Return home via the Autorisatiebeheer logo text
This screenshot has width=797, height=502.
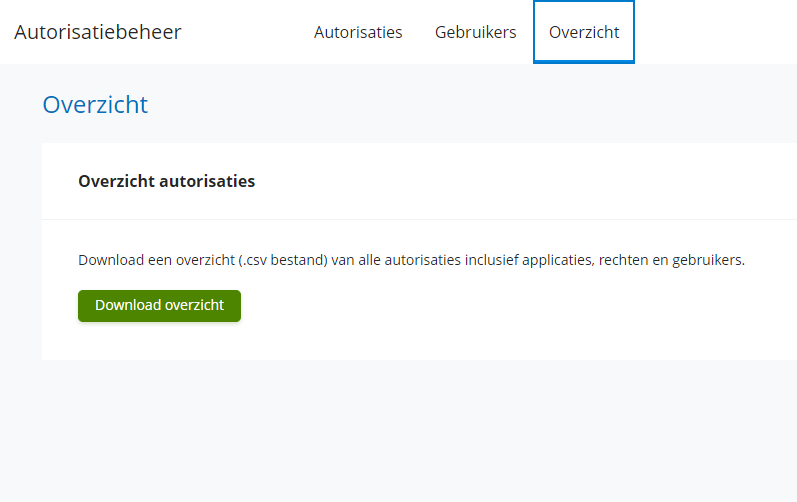tap(98, 32)
